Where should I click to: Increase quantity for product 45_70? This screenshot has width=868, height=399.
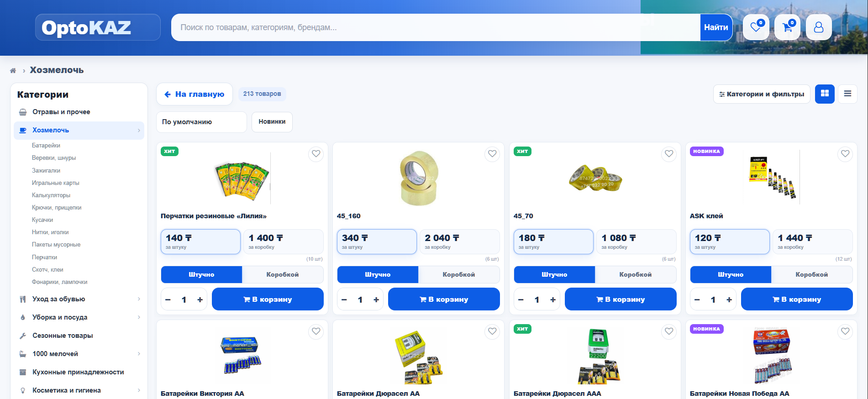click(x=553, y=299)
